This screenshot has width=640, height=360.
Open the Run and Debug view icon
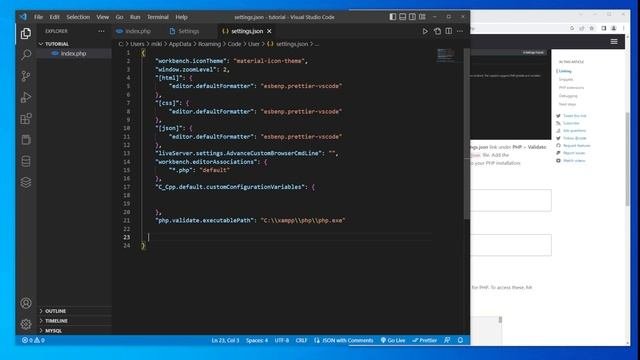tap(26, 97)
